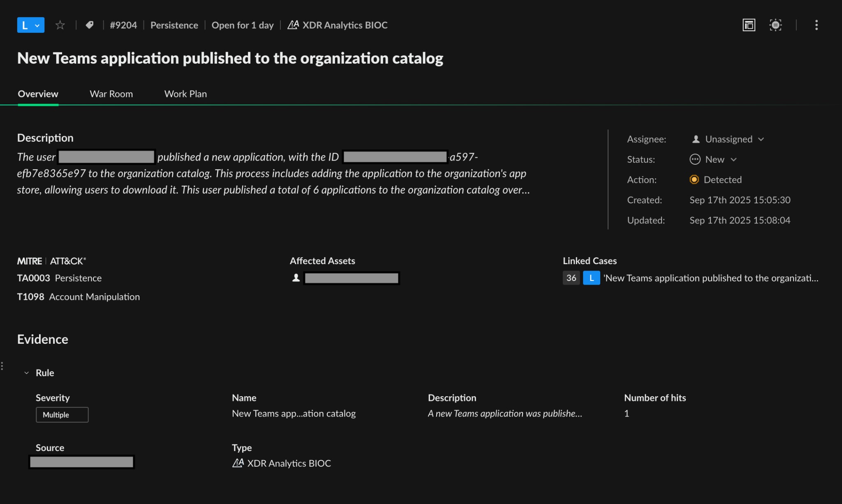Click the circular status icon next to New

coord(695,159)
